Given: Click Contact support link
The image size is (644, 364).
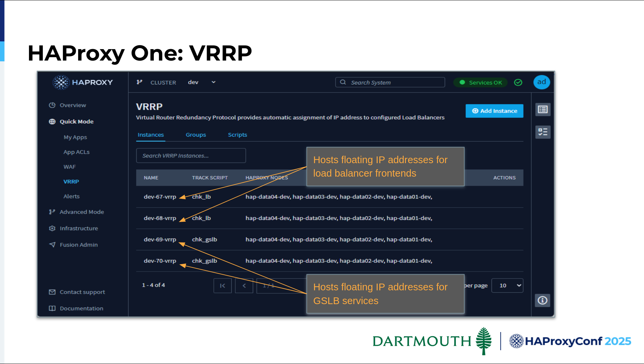Looking at the screenshot, I should pyautogui.click(x=82, y=292).
